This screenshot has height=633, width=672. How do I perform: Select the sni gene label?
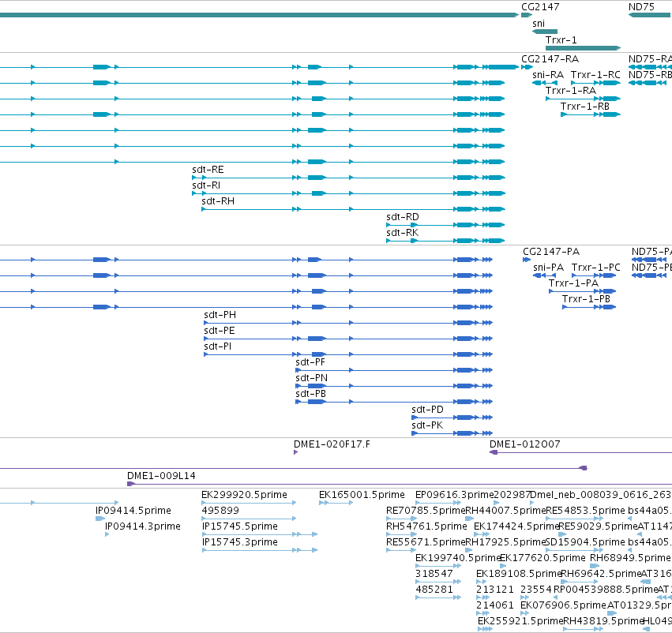539,24
